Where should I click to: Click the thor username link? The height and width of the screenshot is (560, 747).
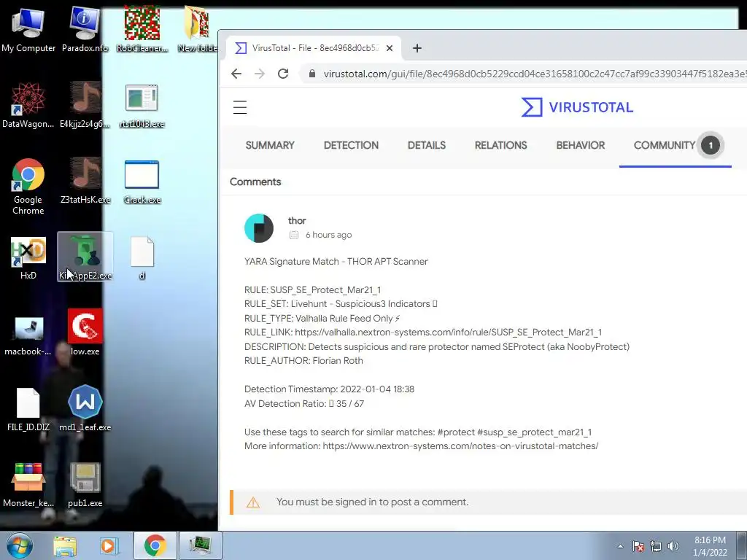click(x=297, y=220)
